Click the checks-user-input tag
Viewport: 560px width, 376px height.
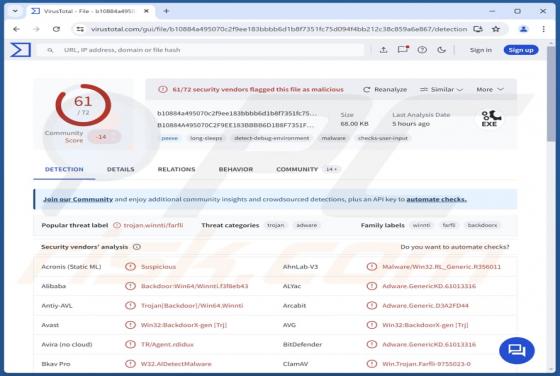[x=382, y=138]
